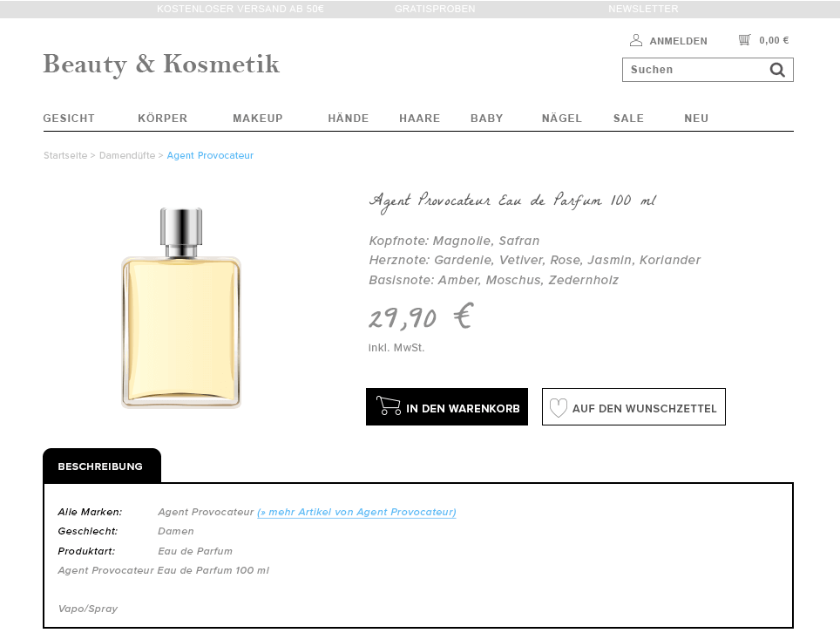The height and width of the screenshot is (633, 840).
Task: Select the Haare menu item
Action: [419, 118]
